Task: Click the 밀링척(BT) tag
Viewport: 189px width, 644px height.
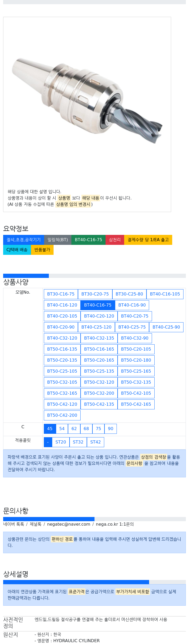Action: pyautogui.click(x=58, y=240)
